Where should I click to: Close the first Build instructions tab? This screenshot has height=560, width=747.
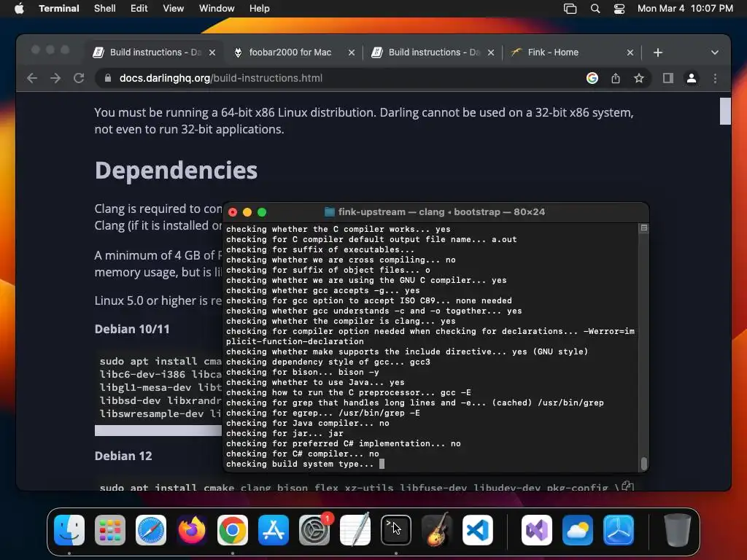coord(212,52)
